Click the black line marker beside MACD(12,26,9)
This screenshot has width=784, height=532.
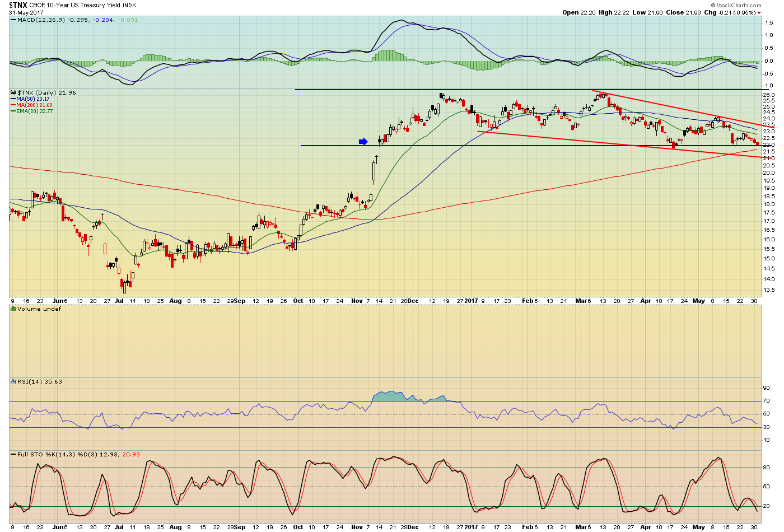pyautogui.click(x=13, y=20)
